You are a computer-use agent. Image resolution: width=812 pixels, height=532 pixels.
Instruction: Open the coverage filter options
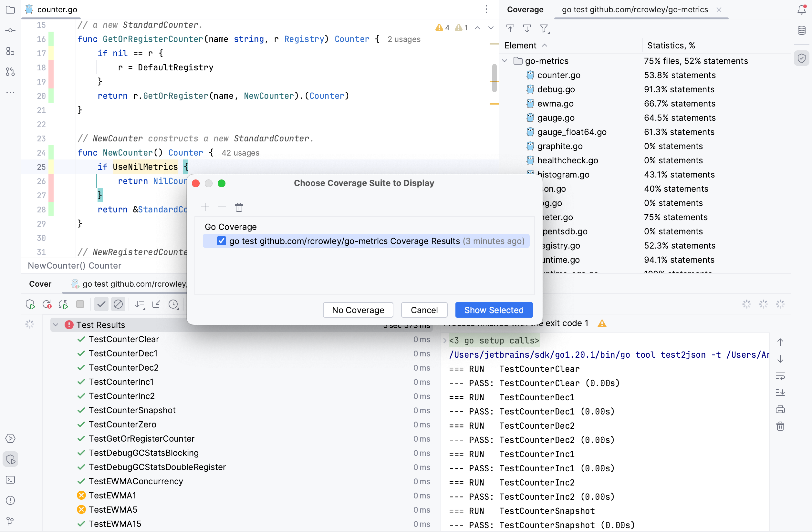click(x=544, y=29)
